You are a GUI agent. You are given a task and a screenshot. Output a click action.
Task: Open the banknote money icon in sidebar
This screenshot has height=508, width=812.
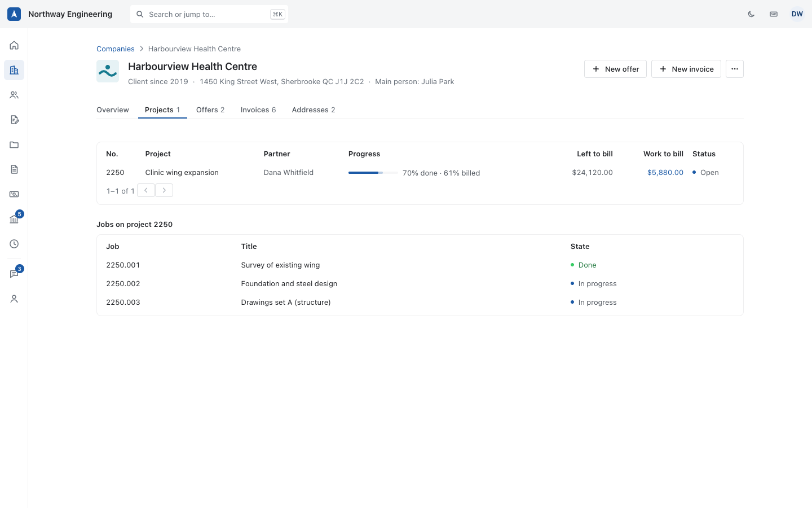pos(14,194)
